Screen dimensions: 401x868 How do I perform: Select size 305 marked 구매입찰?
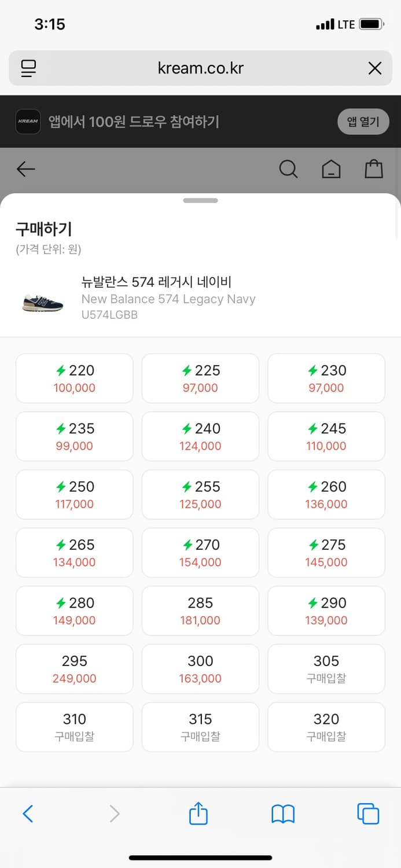point(326,669)
